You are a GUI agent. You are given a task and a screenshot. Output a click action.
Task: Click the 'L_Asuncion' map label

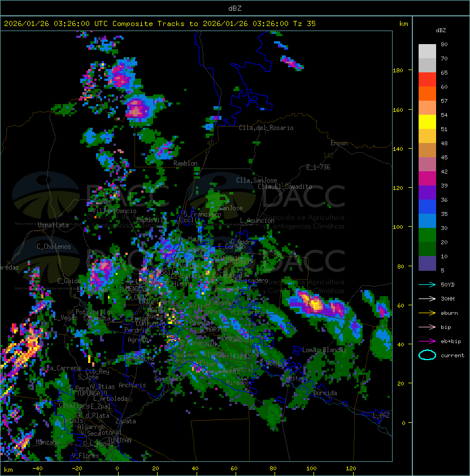click(x=257, y=220)
